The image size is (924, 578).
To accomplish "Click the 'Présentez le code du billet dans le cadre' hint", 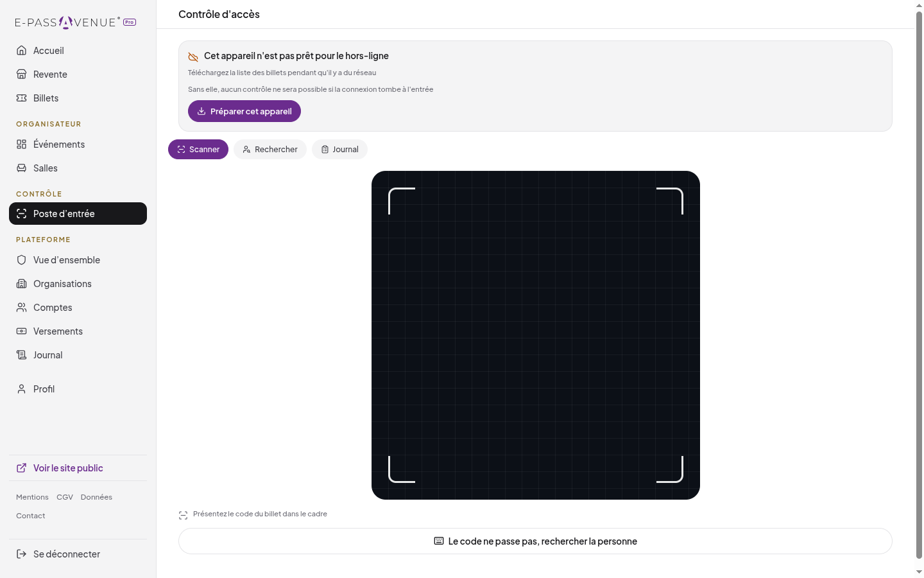I will pyautogui.click(x=260, y=514).
